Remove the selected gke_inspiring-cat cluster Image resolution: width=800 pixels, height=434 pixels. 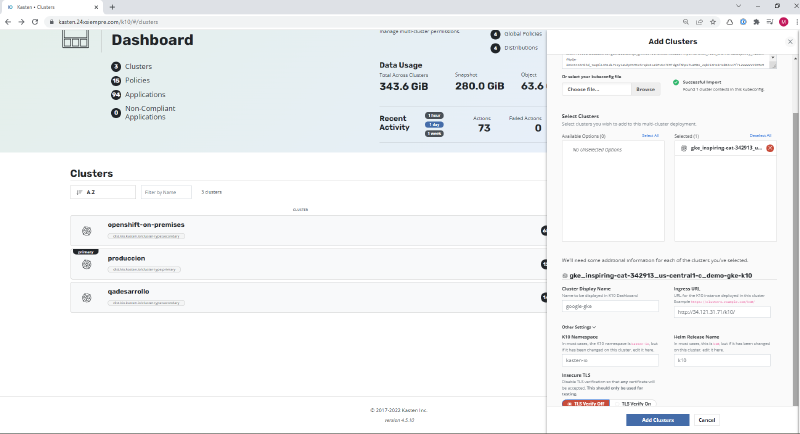[x=770, y=148]
